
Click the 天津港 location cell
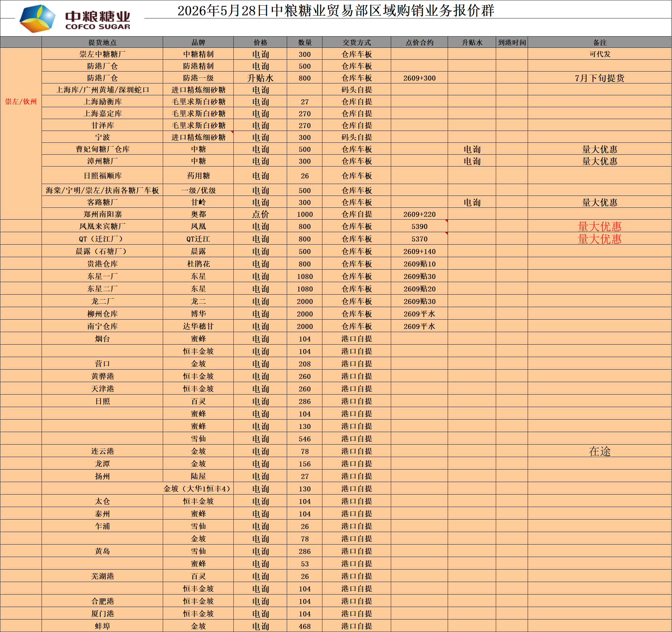click(102, 388)
